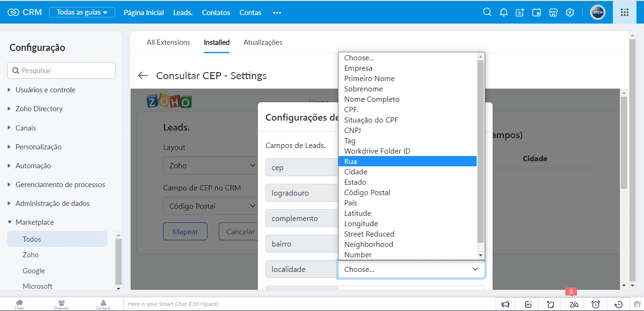Open the calendar icon in header
Image resolution: width=644 pixels, height=311 pixels.
(x=537, y=12)
